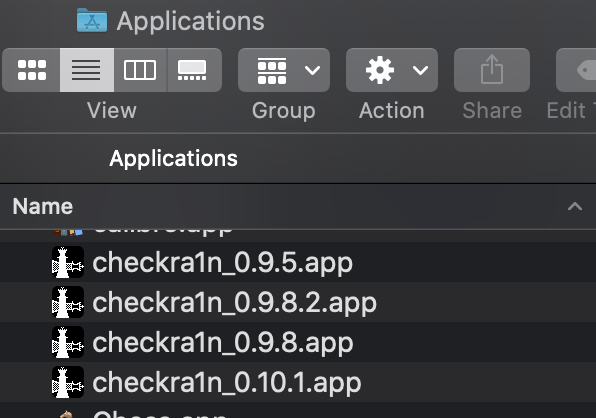
Task: Switch to column view
Action: point(140,70)
